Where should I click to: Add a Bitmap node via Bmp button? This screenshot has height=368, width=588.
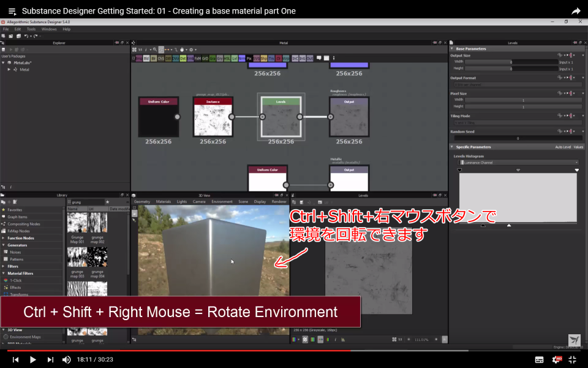(x=139, y=58)
